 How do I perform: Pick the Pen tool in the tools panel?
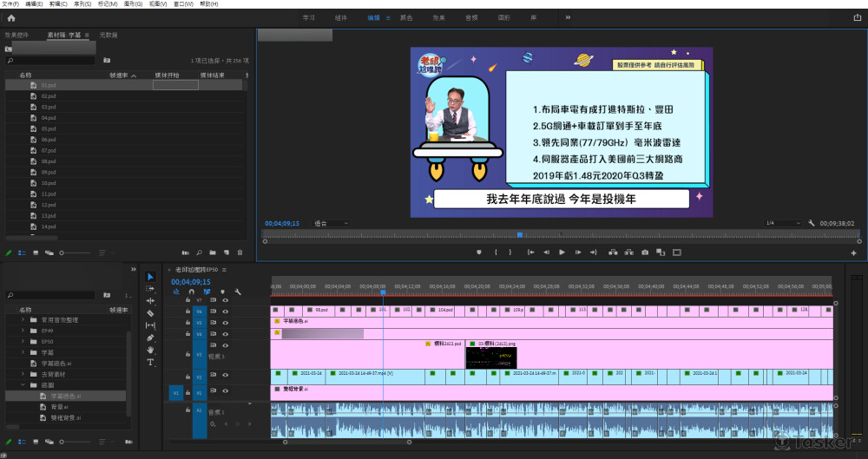[150, 338]
